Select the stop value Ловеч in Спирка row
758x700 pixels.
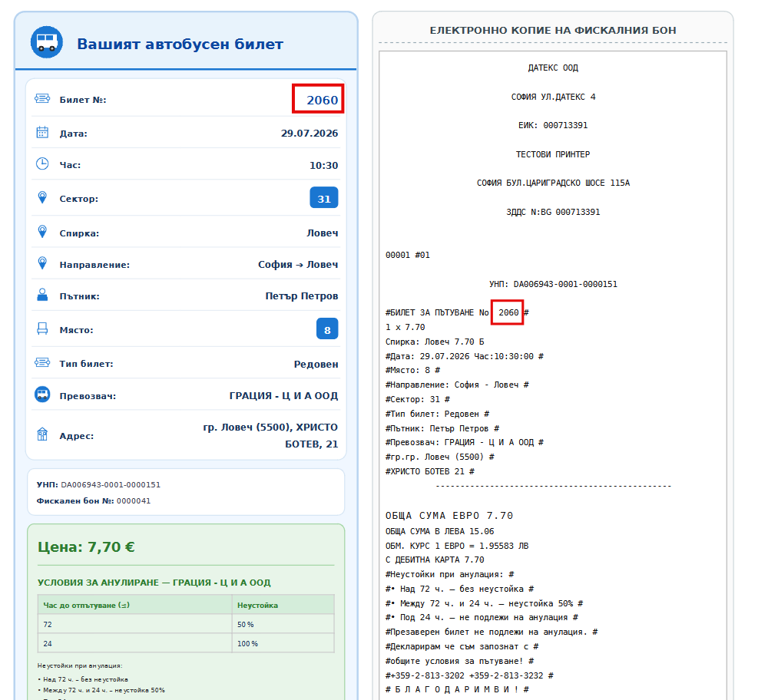coord(323,233)
